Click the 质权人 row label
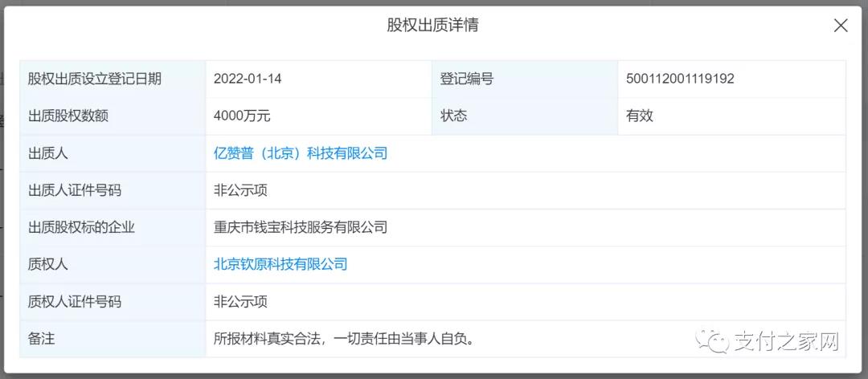 (x=48, y=264)
